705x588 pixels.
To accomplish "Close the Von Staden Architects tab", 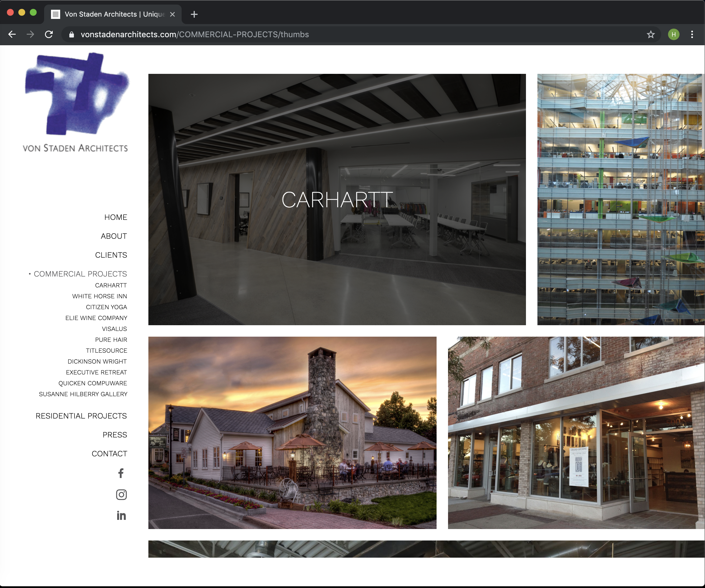I will (x=172, y=14).
